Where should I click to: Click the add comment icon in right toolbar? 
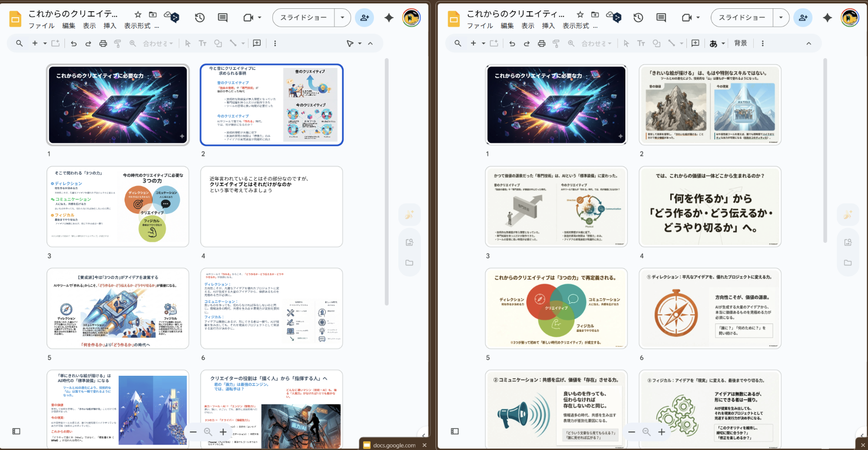click(695, 43)
